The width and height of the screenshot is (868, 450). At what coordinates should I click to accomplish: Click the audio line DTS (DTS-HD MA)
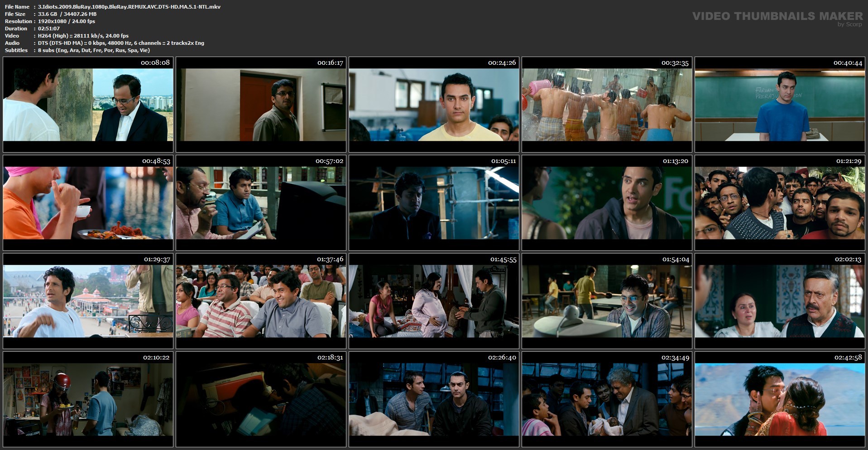pos(121,43)
